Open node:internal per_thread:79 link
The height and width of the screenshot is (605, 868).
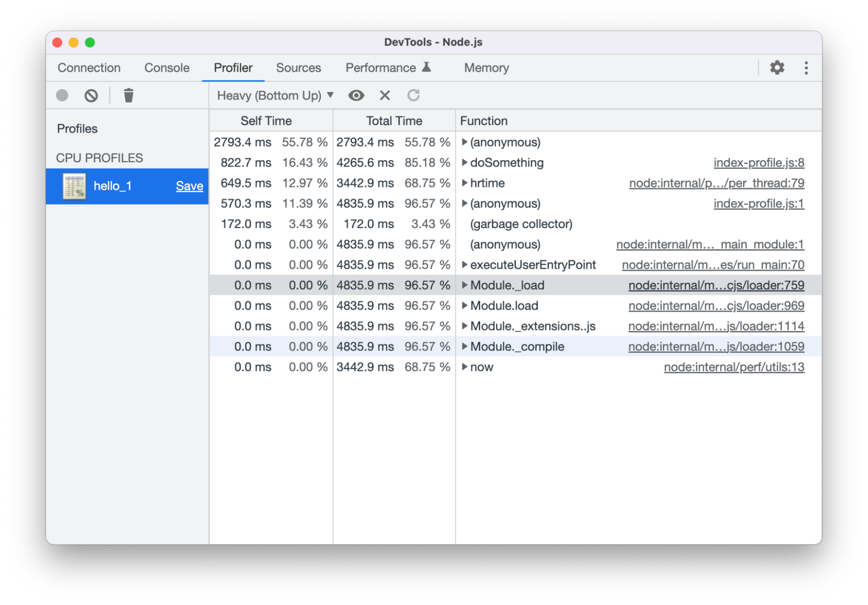716,183
